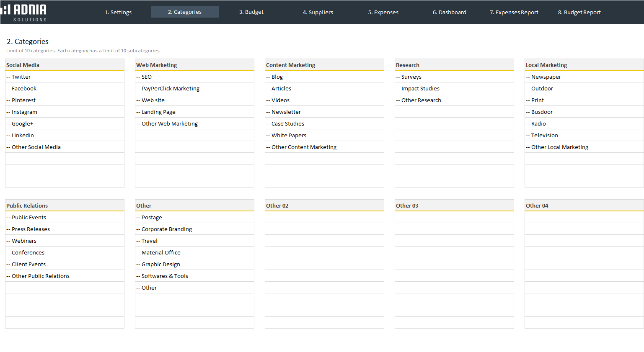Image resolution: width=644 pixels, height=352 pixels.
Task: Click the Other 02 category header
Action: 324,206
